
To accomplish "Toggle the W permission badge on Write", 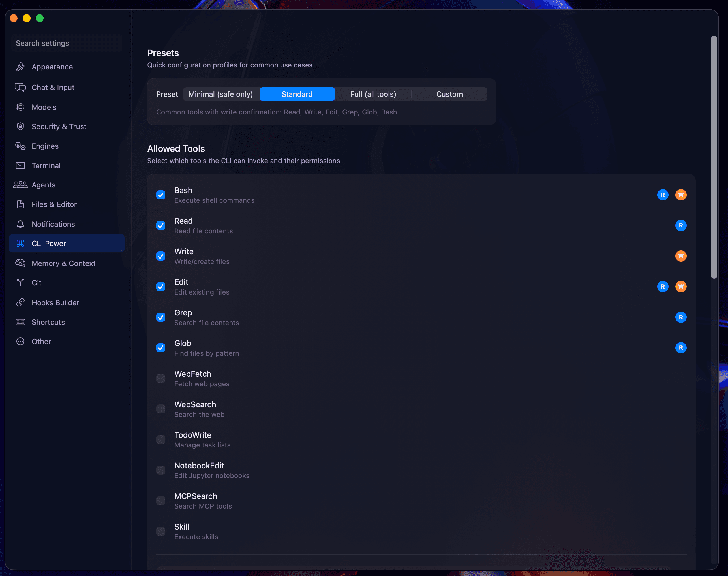I will click(681, 256).
